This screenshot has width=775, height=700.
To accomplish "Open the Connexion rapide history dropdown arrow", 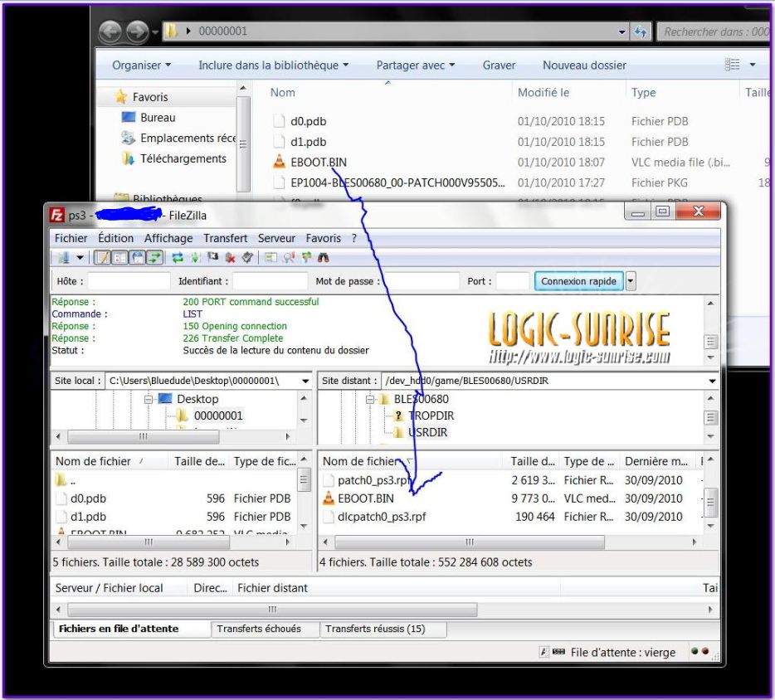I will pyautogui.click(x=629, y=281).
